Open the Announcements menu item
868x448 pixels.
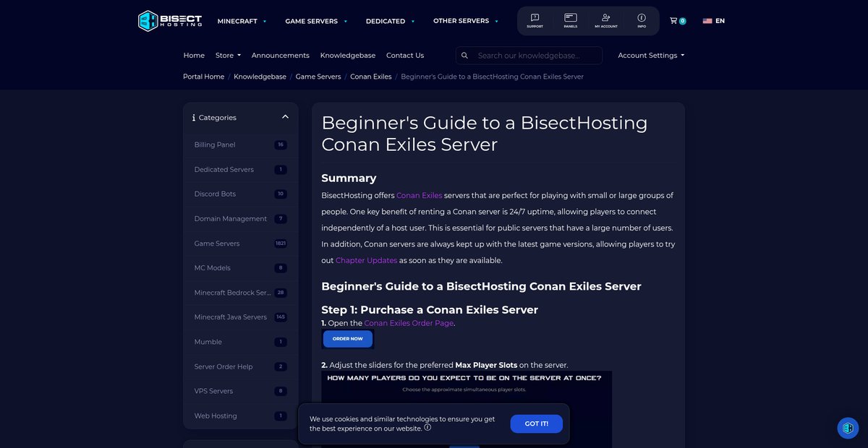click(280, 55)
